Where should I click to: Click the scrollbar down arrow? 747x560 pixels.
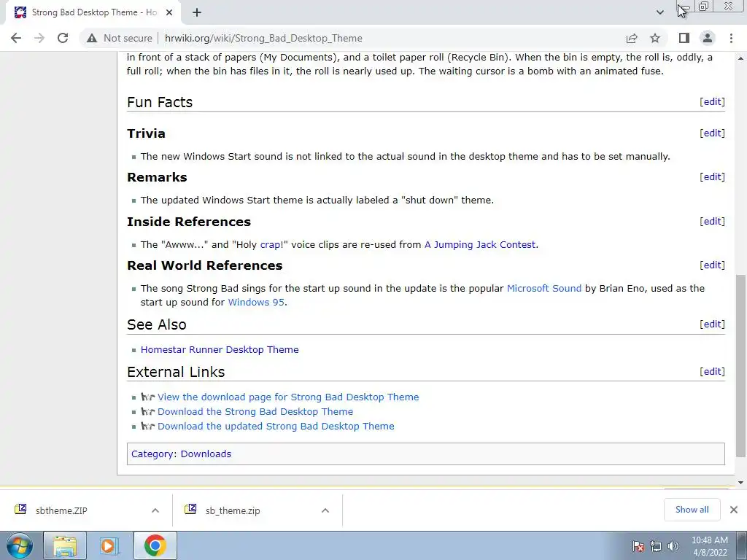click(x=741, y=483)
